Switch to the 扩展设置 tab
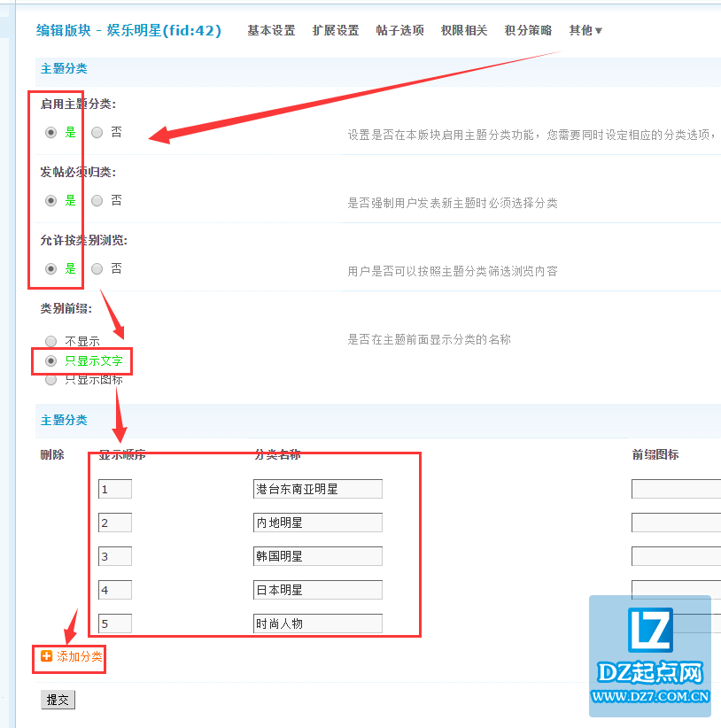 tap(336, 31)
